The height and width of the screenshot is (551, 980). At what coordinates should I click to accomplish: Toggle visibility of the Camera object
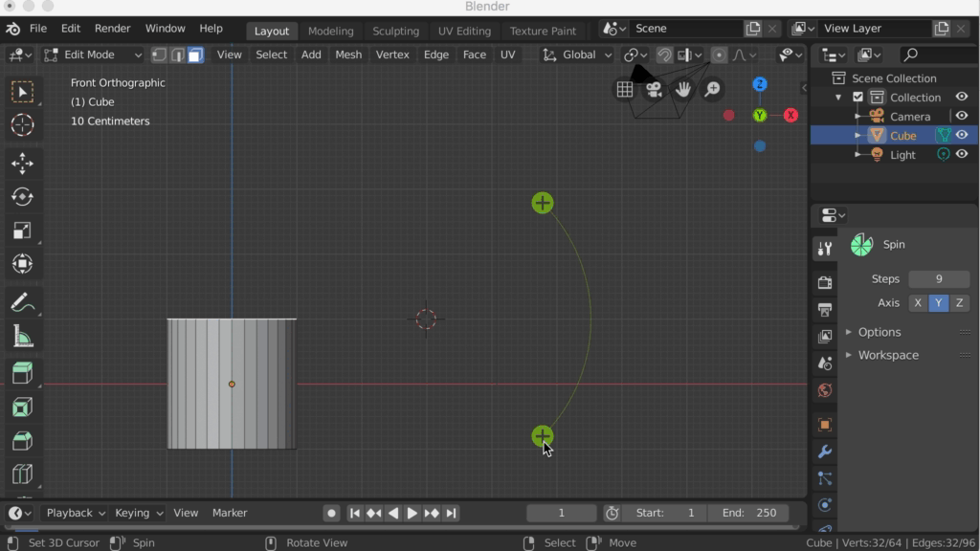[962, 116]
